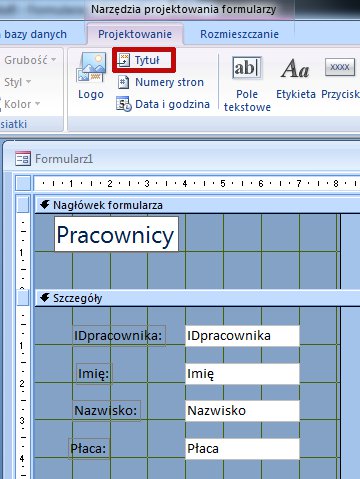Click the horizontal ruler at mark 5
Screen dimensions: 360x479
pyautogui.click(x=223, y=183)
